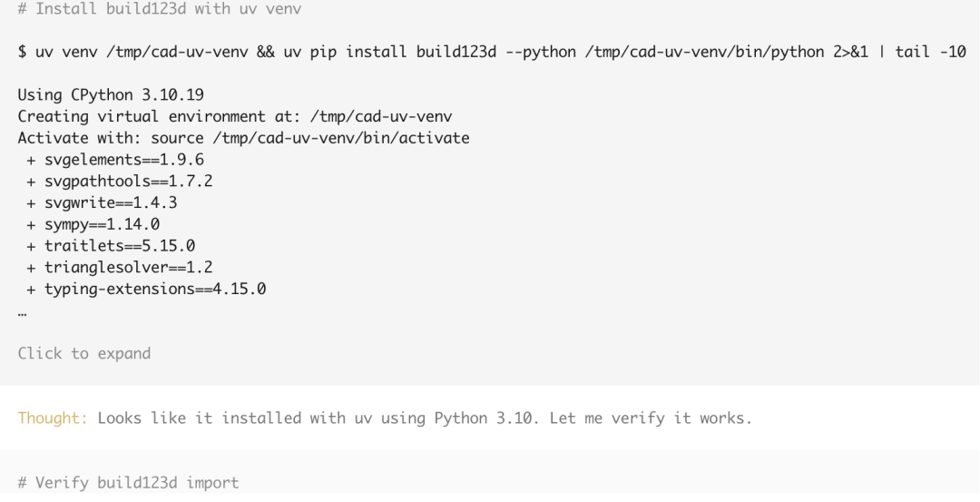Screen dimensions: 980x502
Task: Select the Using CPython 3.10.19 output line
Action: [x=111, y=95]
